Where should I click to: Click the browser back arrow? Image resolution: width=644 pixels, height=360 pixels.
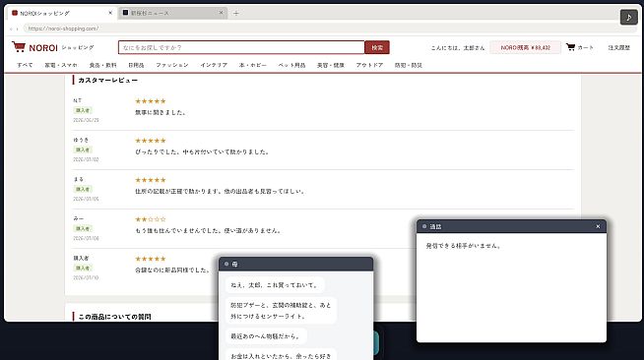11,29
